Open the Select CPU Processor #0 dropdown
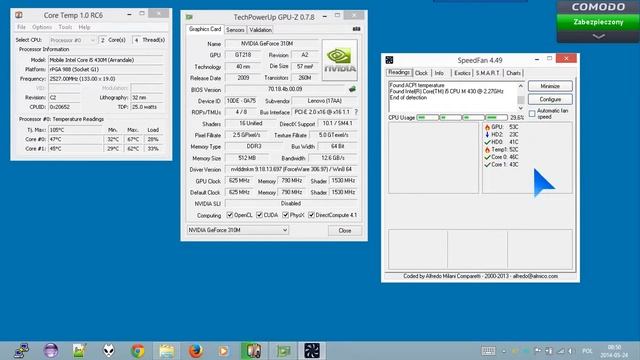 [72, 40]
